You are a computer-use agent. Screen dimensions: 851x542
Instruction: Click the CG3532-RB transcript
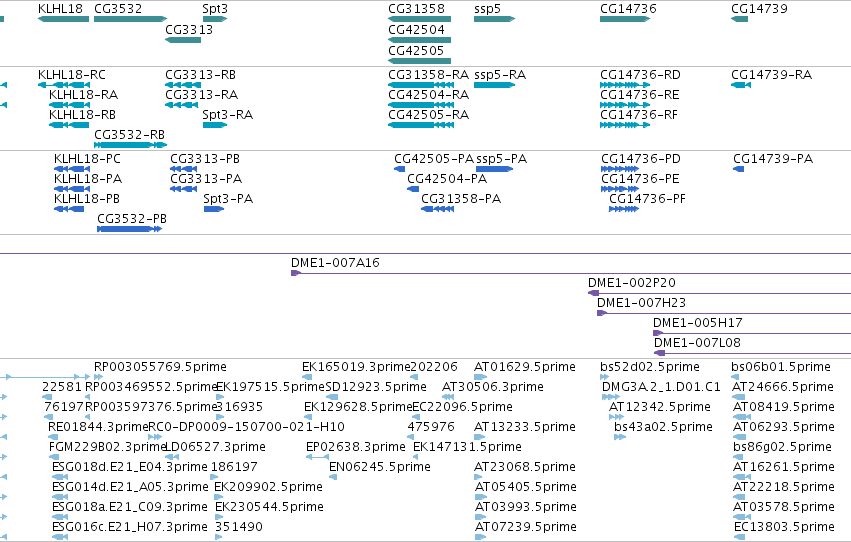tap(130, 145)
